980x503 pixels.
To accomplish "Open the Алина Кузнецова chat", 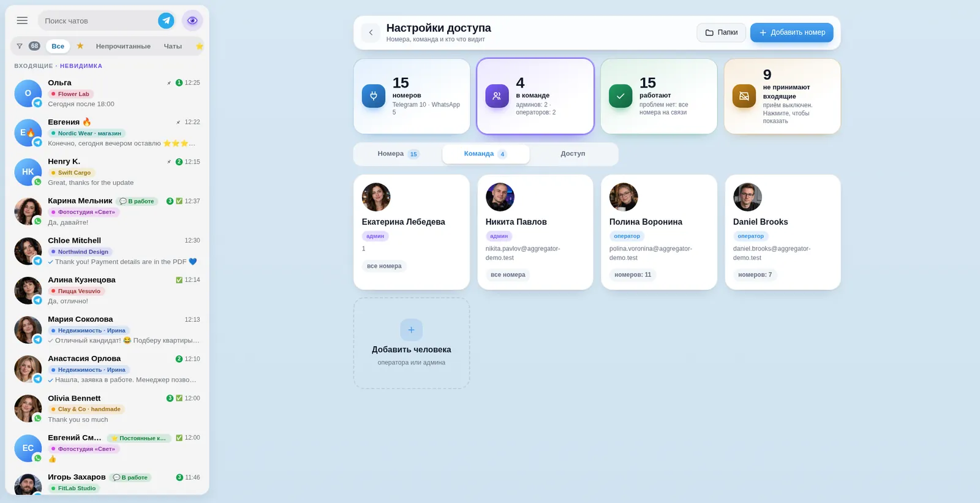I will point(107,290).
